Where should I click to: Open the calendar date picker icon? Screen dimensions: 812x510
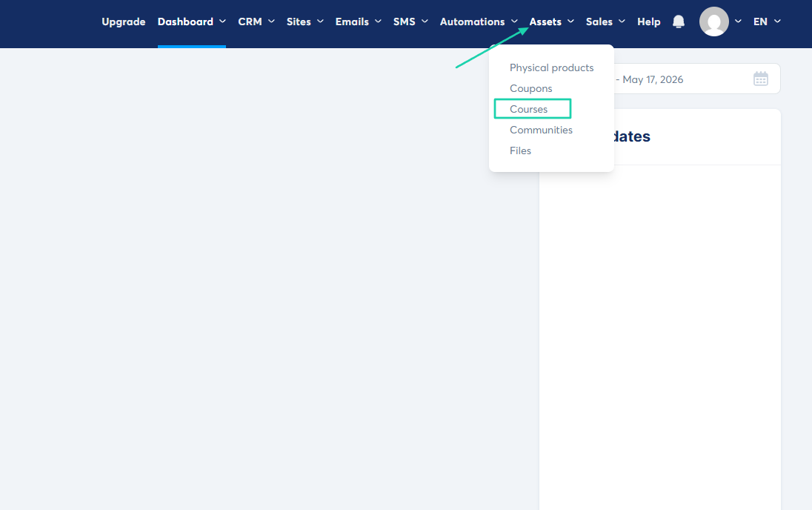pyautogui.click(x=761, y=79)
